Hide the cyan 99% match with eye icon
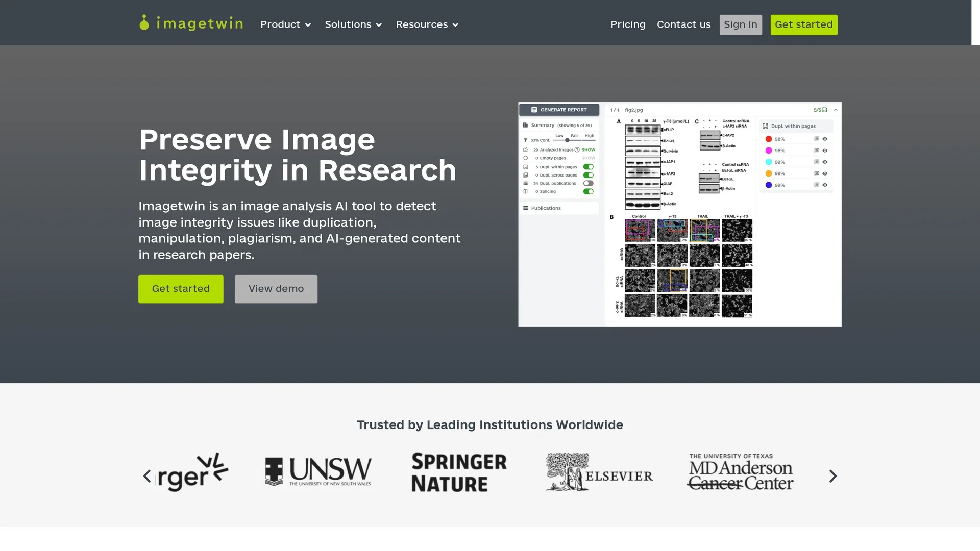The width and height of the screenshot is (980, 551). (825, 162)
